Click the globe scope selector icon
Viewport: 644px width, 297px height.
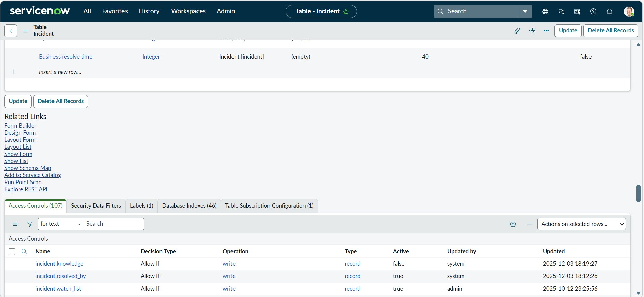tap(545, 11)
